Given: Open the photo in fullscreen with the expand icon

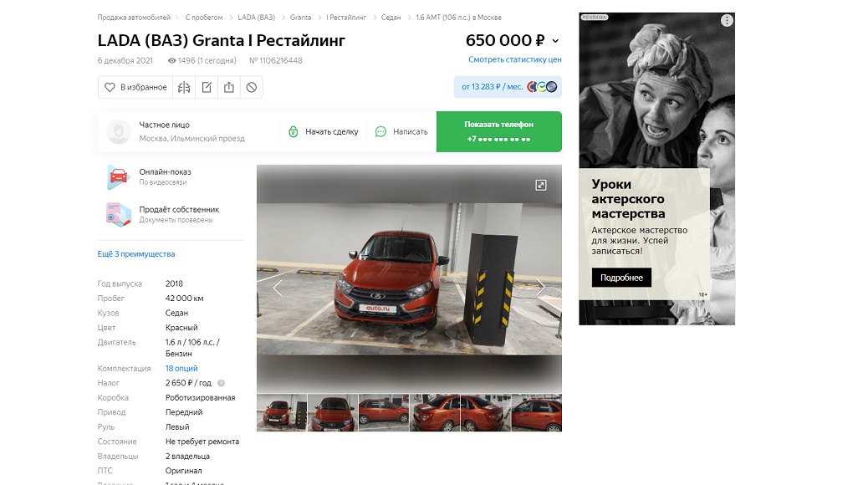Looking at the screenshot, I should click(541, 186).
